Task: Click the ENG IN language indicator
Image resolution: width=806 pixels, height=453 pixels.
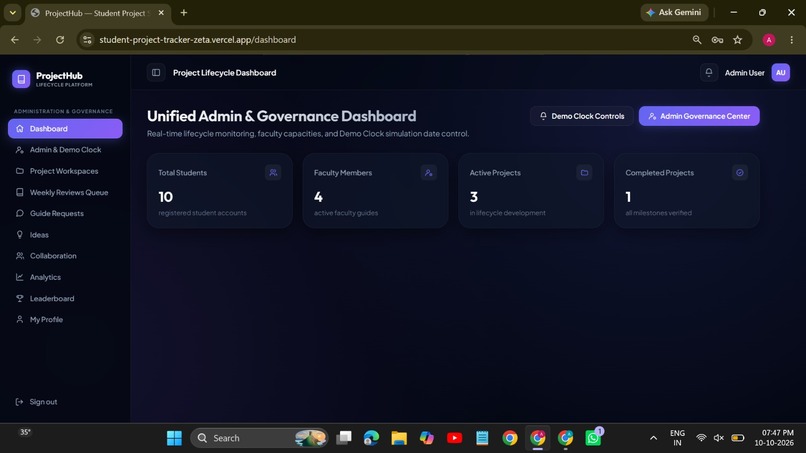Action: tap(677, 438)
